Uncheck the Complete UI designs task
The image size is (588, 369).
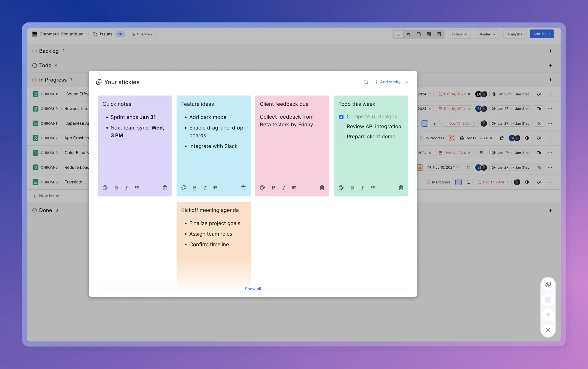coord(341,117)
